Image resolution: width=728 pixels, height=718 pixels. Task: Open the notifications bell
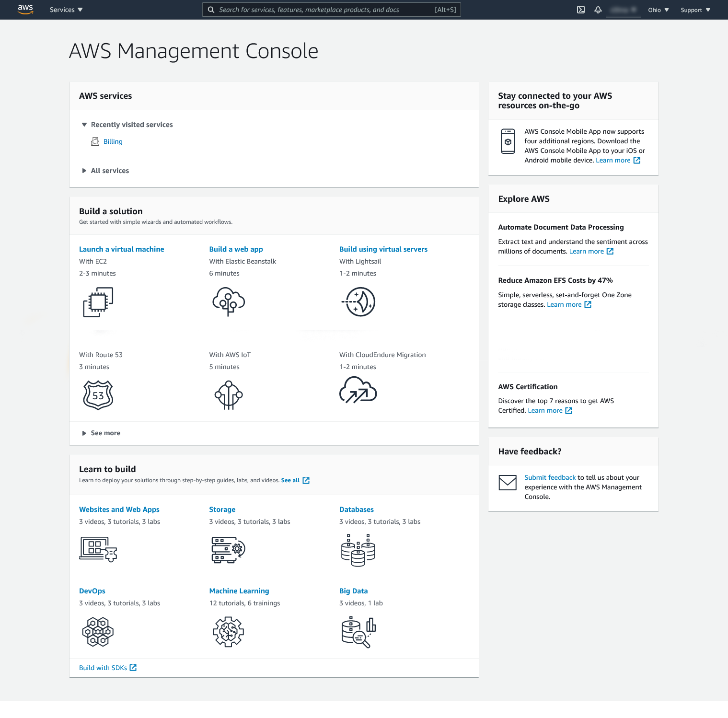point(598,10)
